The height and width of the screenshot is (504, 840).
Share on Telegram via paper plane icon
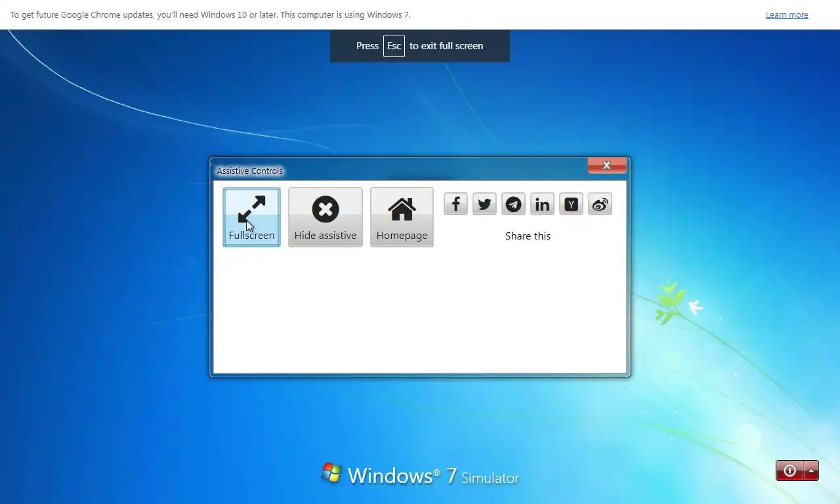tap(513, 204)
